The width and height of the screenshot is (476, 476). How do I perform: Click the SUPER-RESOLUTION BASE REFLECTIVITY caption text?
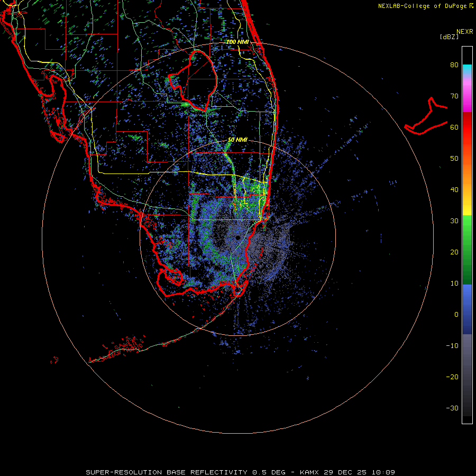click(167, 472)
